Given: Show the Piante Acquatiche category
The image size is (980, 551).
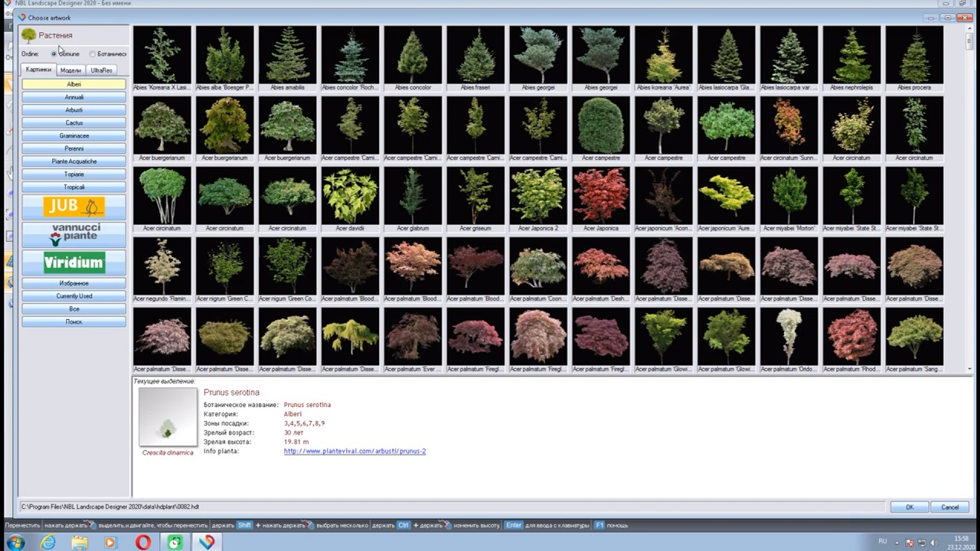Looking at the screenshot, I should pos(73,161).
